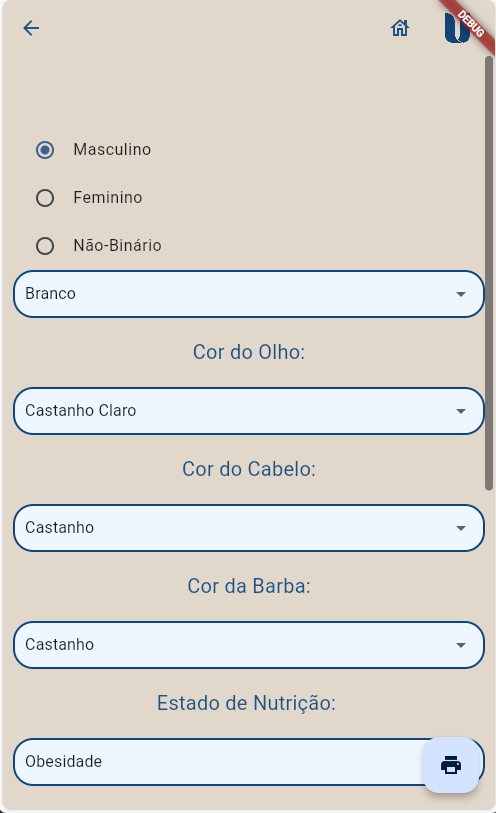
Task: Open the Cor da Barba dropdown
Action: [249, 645]
